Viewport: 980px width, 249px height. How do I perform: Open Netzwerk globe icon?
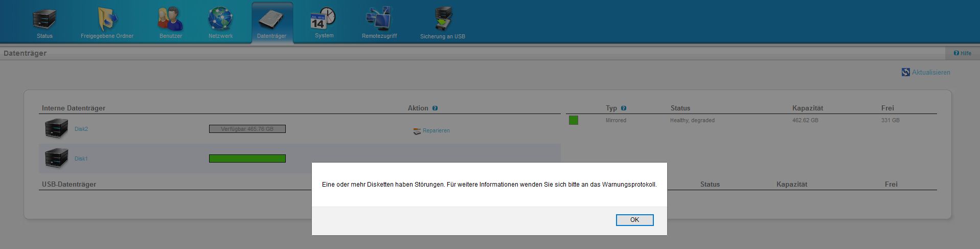[x=220, y=20]
